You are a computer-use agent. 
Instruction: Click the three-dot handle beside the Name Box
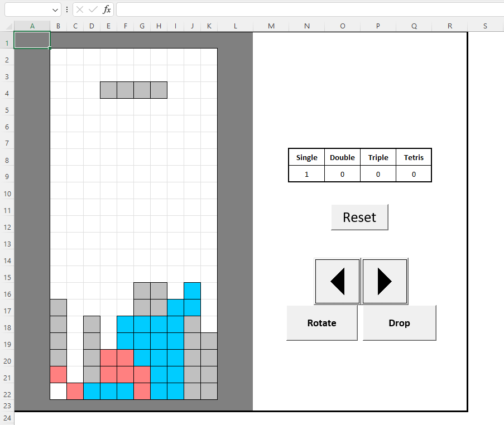67,9
